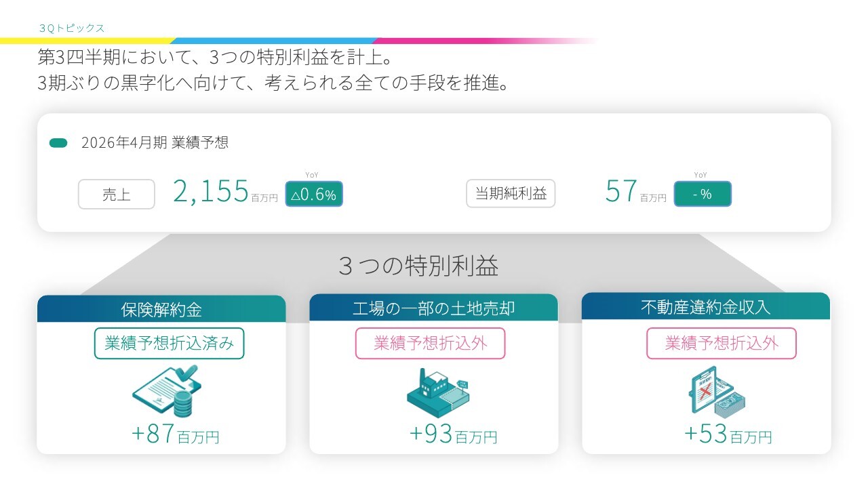
Task: Select the 保険解約金 card header
Action: coord(161,309)
